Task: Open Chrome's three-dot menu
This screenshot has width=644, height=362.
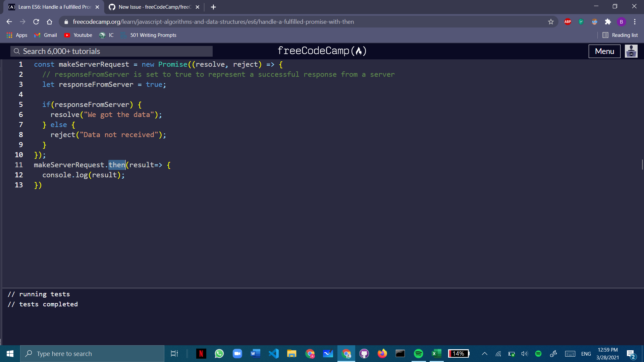Action: pos(635,21)
